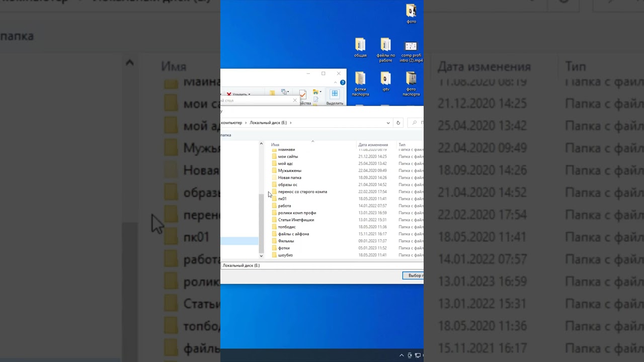Click the date '13.01.2023 16:59'

[x=372, y=213]
